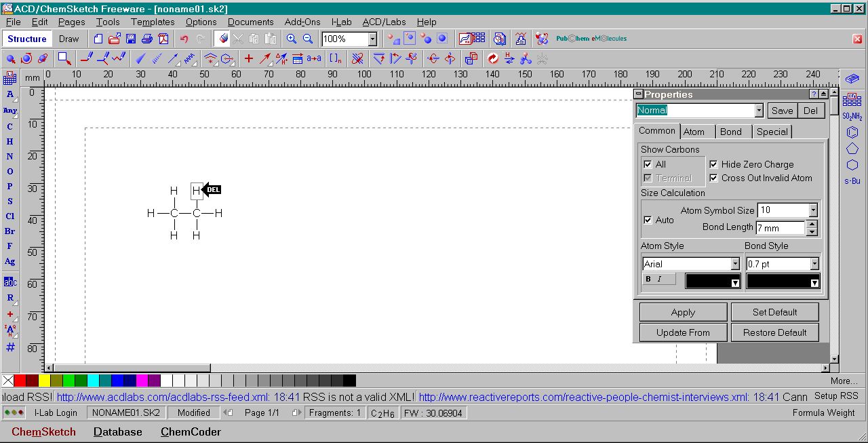
Task: Click the Clean Structure icon
Action: tap(492, 58)
